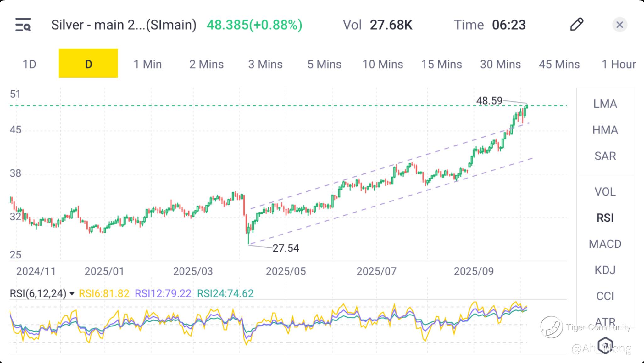644x363 pixels.
Task: Click the 48.59 high price label
Action: 489,101
